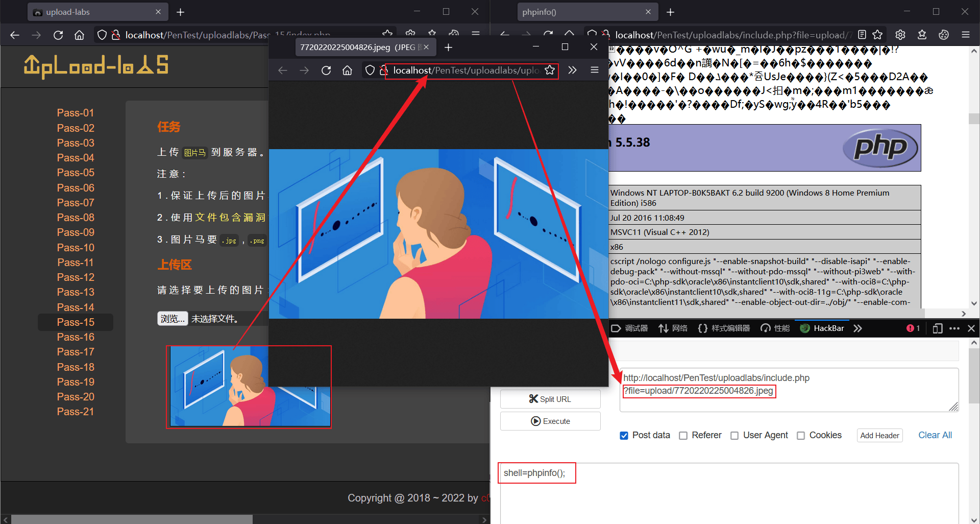This screenshot has height=524, width=980.
Task: Close the phpinfo() tab
Action: coord(648,12)
